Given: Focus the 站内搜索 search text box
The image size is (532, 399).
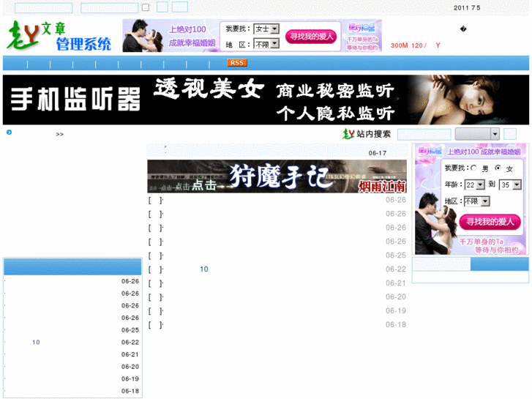Looking at the screenshot, I should click(424, 134).
